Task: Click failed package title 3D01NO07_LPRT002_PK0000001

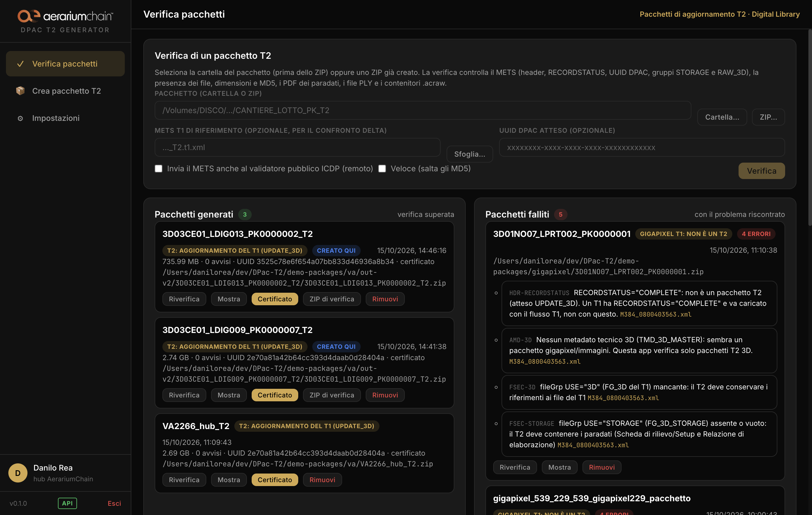Action: 562,234
